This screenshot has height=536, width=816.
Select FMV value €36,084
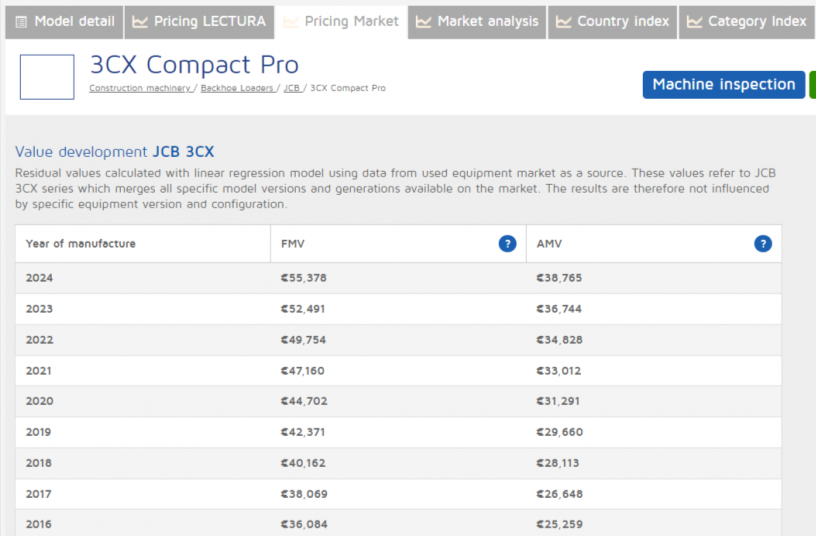[x=304, y=524]
